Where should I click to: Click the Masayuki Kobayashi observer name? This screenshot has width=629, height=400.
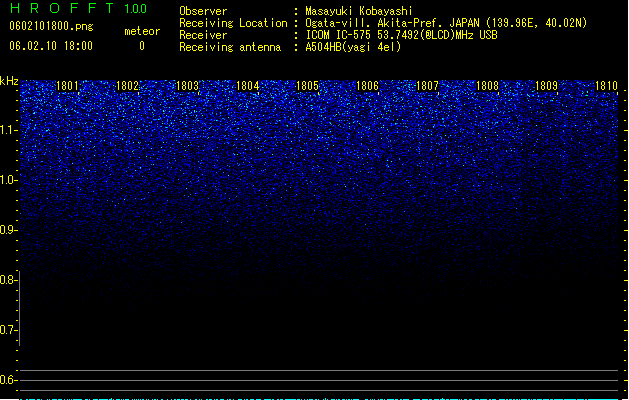[359, 11]
